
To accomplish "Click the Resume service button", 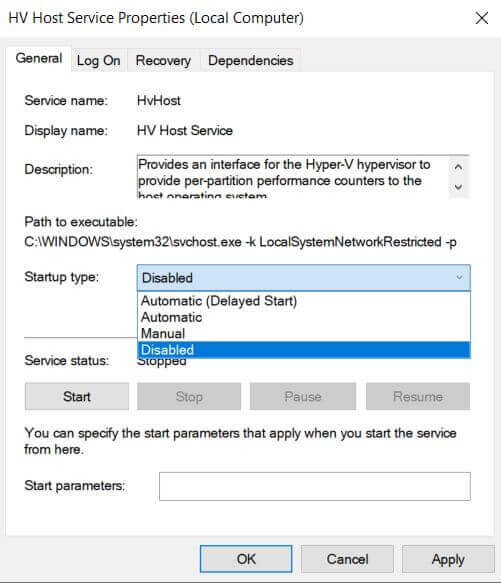I will tap(418, 396).
